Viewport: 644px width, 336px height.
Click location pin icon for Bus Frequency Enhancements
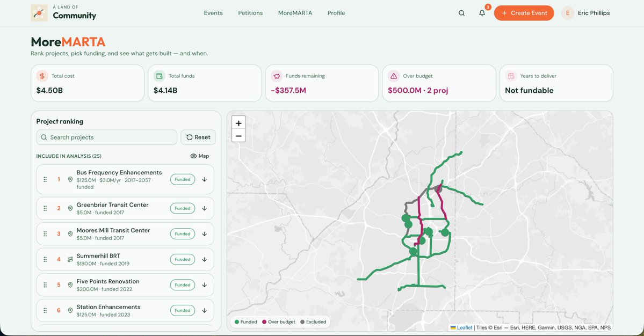pyautogui.click(x=70, y=179)
